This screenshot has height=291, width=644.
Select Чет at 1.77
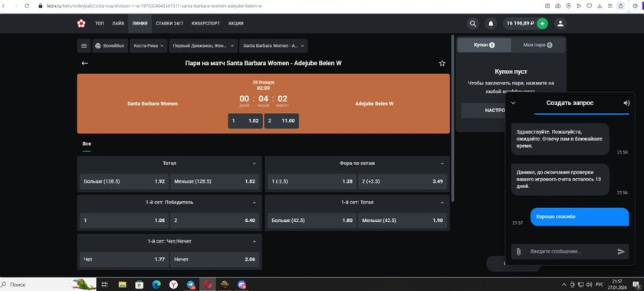point(124,260)
